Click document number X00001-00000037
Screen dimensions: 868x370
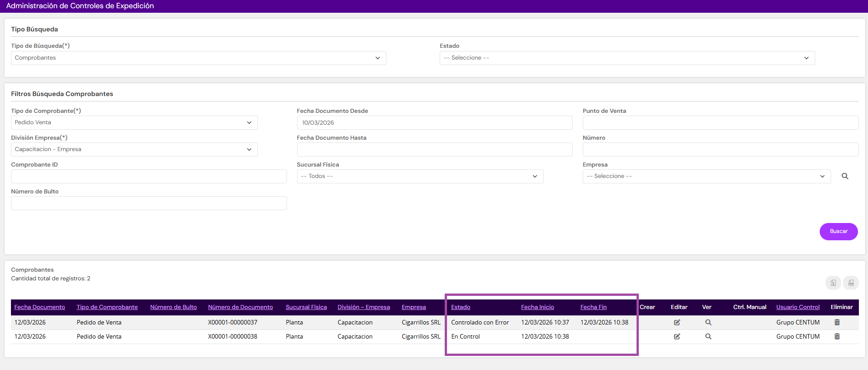232,322
